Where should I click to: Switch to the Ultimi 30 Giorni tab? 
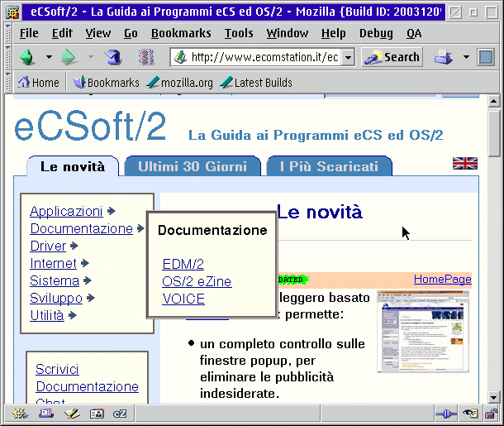coord(192,166)
